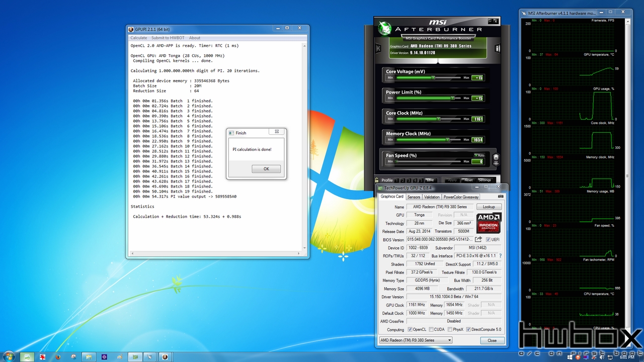Screen dimensions: 644x362
Task: Click the Afterburner hardware monitor scrollbar
Action: tap(628, 176)
